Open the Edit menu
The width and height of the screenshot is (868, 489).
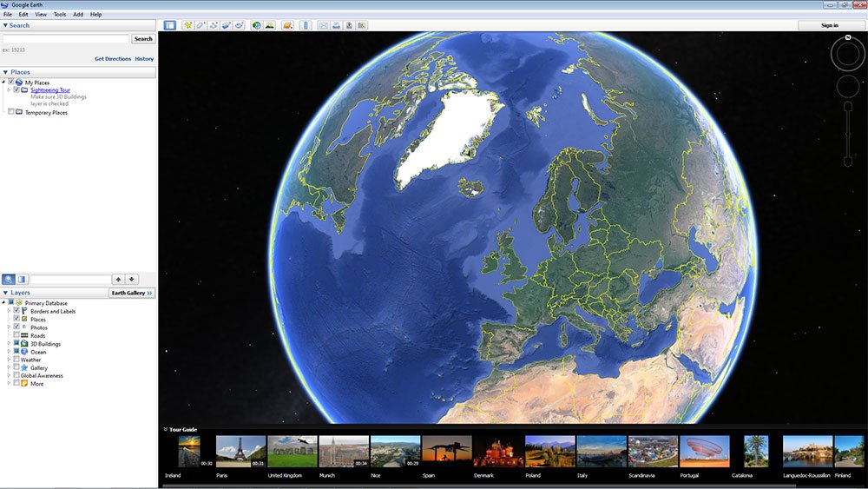pos(23,15)
